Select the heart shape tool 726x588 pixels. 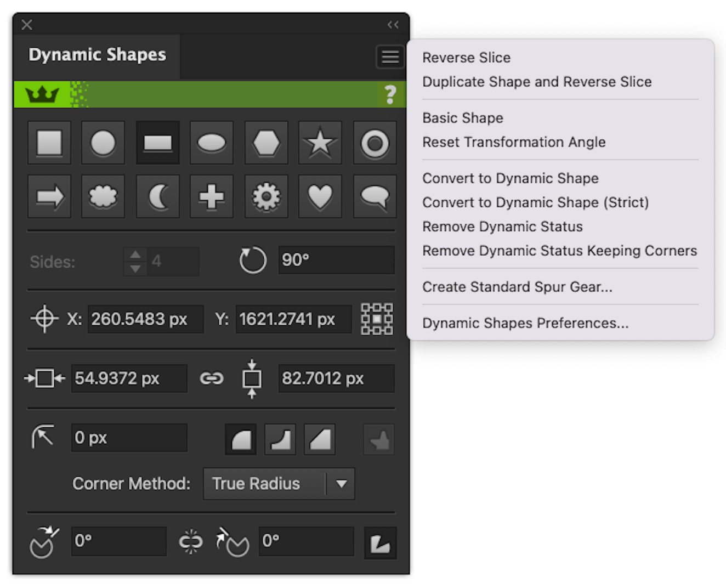click(x=320, y=196)
